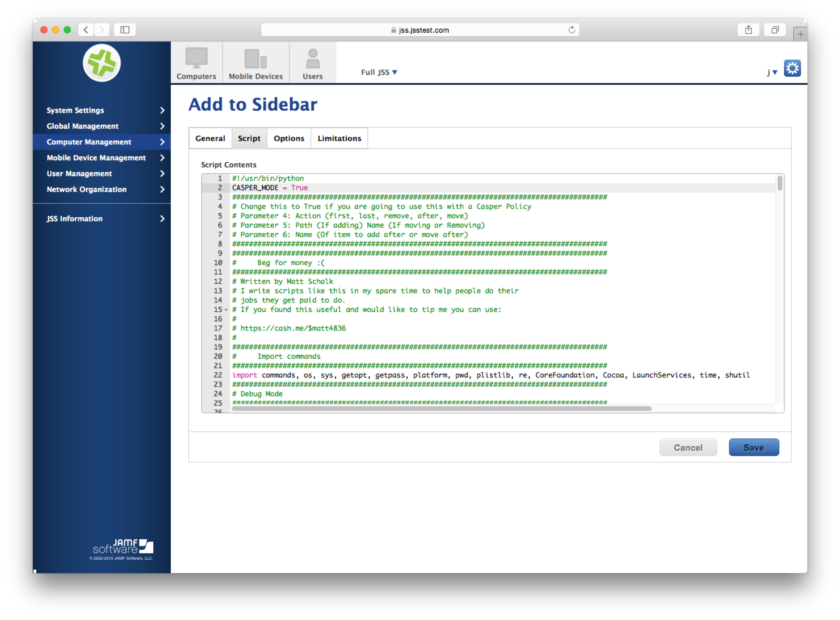Switch to the General tab
This screenshot has width=840, height=620.
coord(210,138)
